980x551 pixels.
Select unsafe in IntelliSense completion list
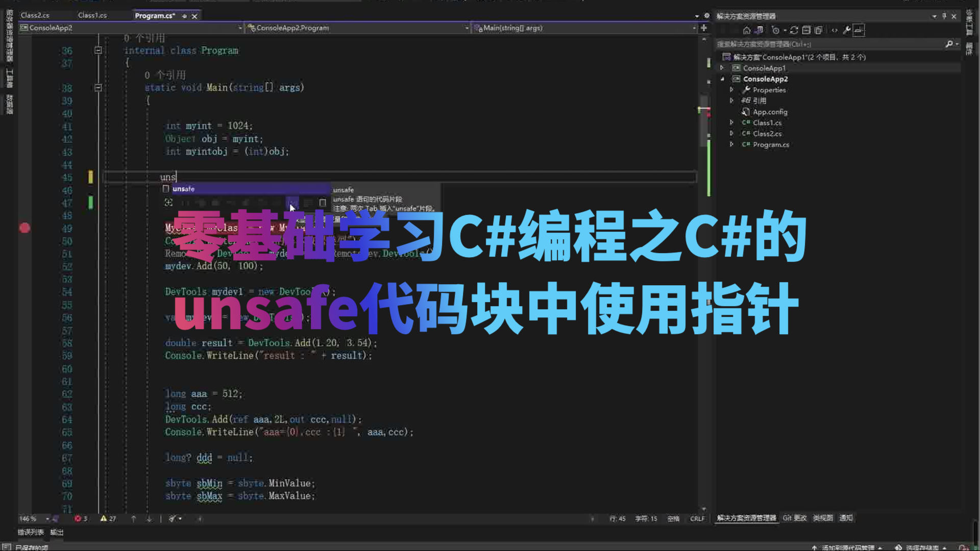[184, 189]
